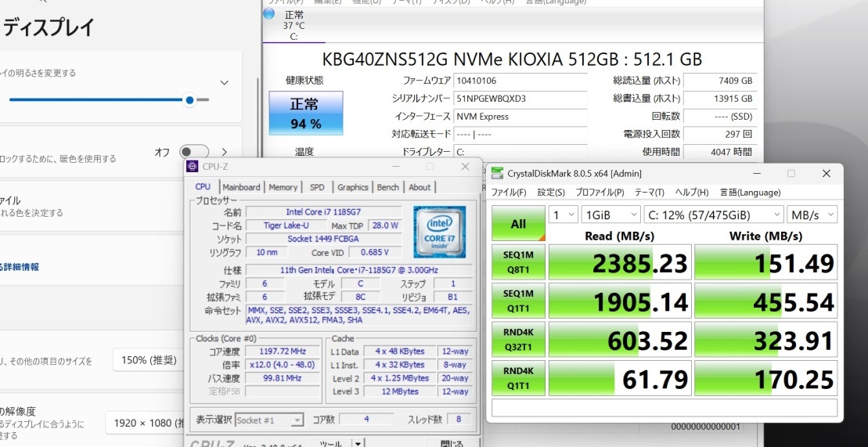868x447 pixels.
Task: Expand the brightness section chevron
Action: [224, 82]
